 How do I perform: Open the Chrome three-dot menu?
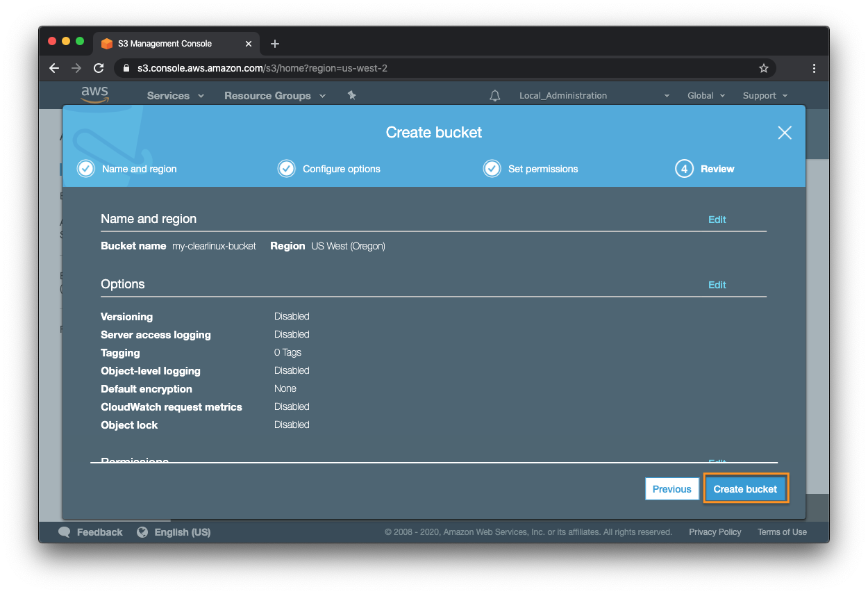tap(814, 68)
